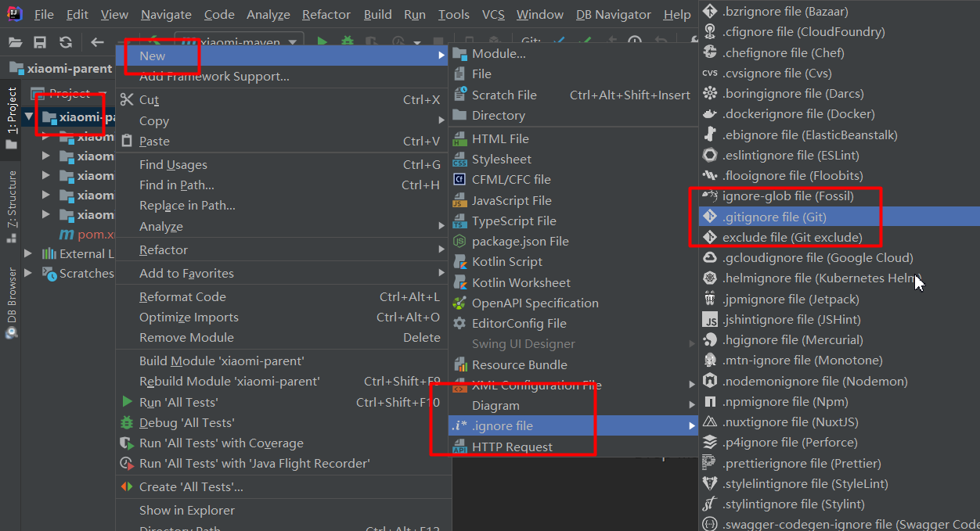Click Build Module 'xiaomi-parent'
This screenshot has width=980, height=531.
tap(283, 361)
